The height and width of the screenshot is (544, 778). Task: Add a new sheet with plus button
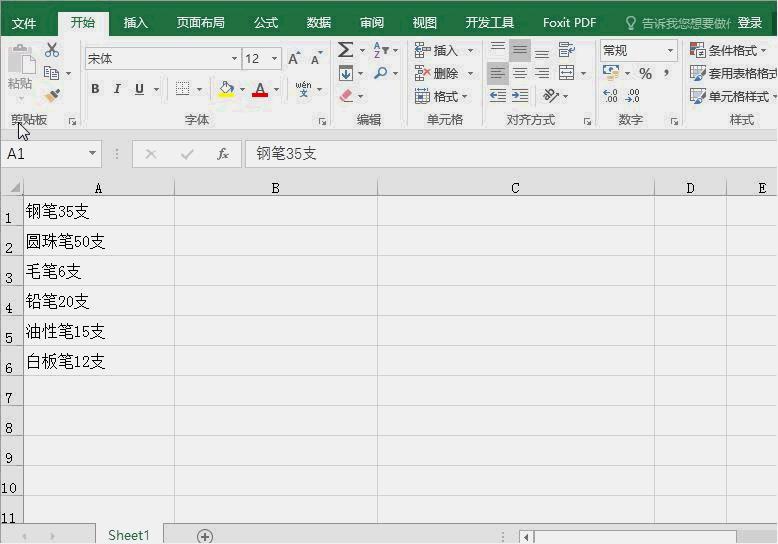[x=204, y=536]
